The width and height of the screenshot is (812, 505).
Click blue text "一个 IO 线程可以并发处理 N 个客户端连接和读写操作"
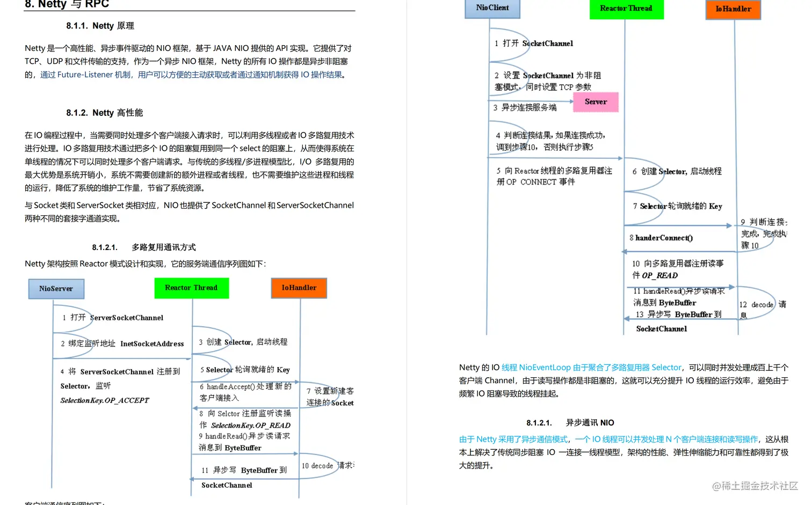point(667,440)
